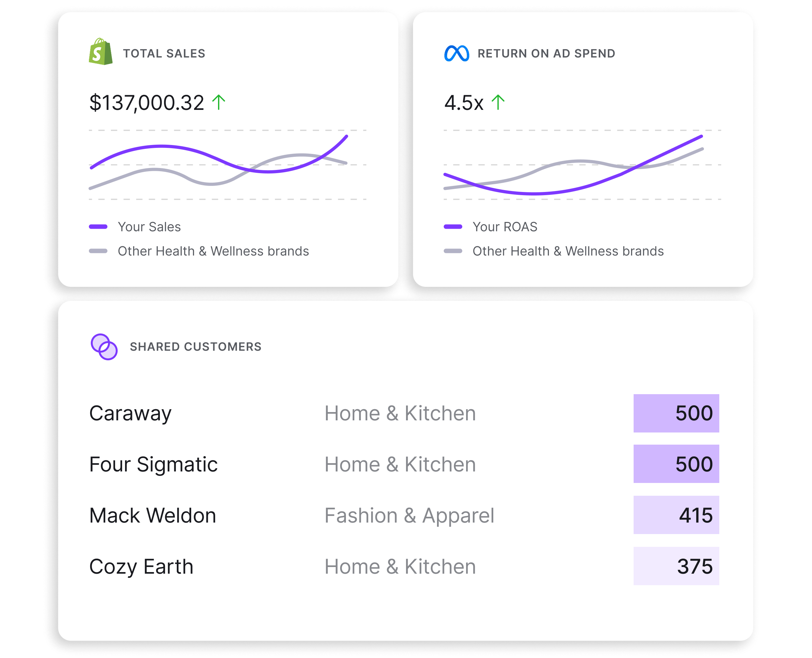Click Caraway's 500 shared customers cell

(676, 413)
